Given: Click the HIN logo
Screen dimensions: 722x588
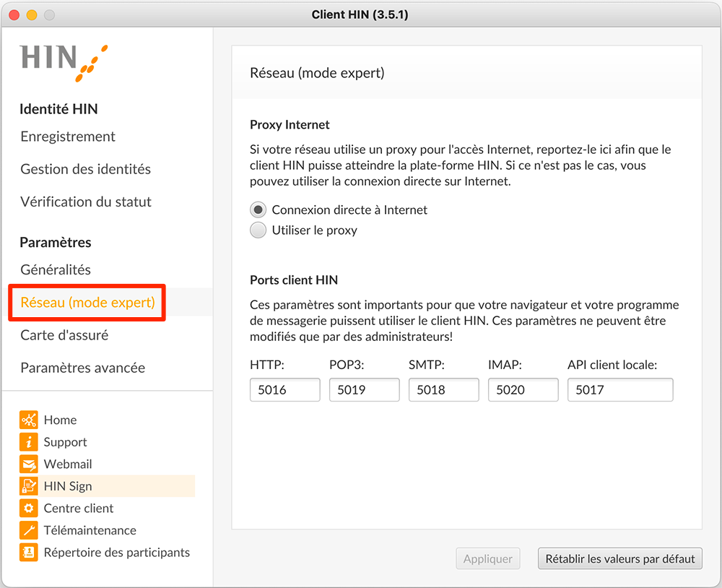Looking at the screenshot, I should tap(64, 63).
